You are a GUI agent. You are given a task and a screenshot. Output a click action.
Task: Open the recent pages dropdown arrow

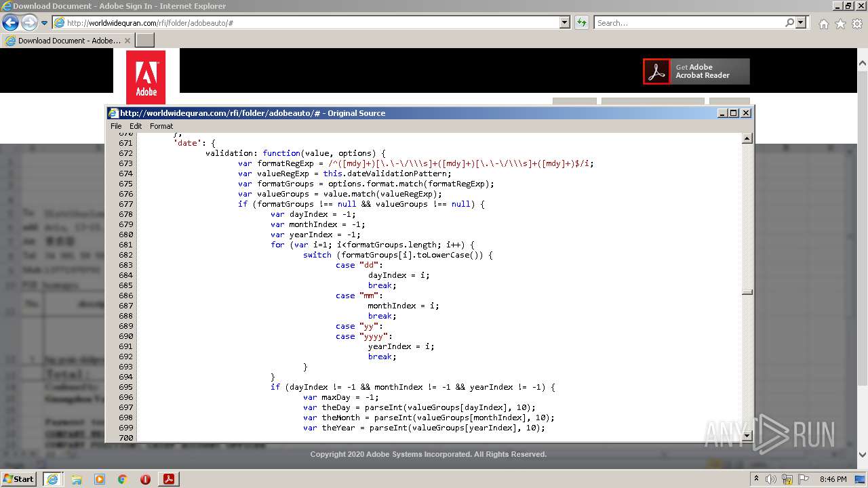coord(45,23)
